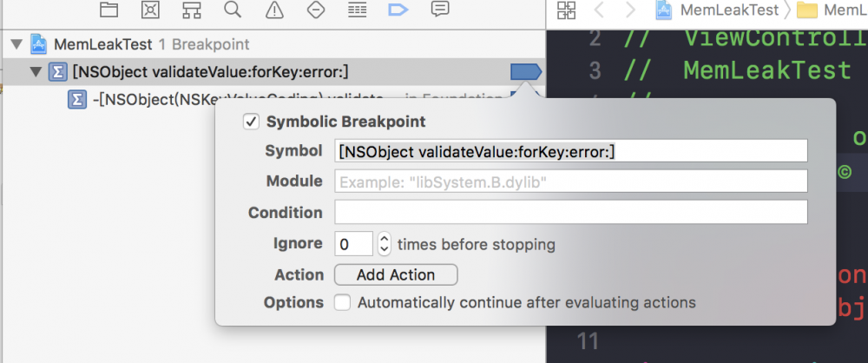Viewport: 868px width, 363px height.
Task: Open the Source Control navigator
Action: [150, 10]
